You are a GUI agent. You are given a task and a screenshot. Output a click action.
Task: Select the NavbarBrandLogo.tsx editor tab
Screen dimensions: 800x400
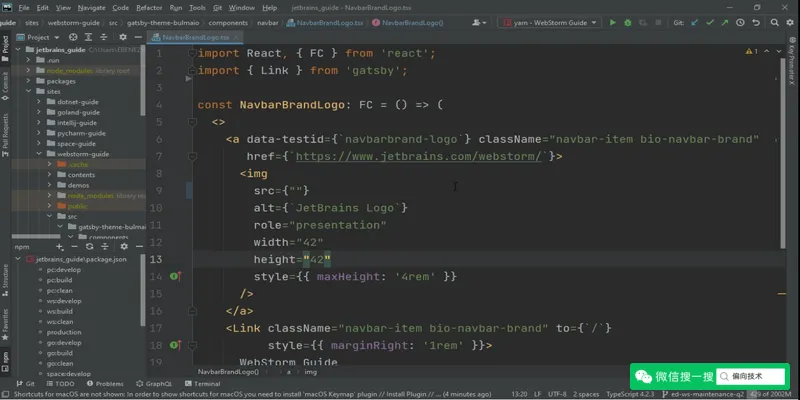[x=195, y=37]
